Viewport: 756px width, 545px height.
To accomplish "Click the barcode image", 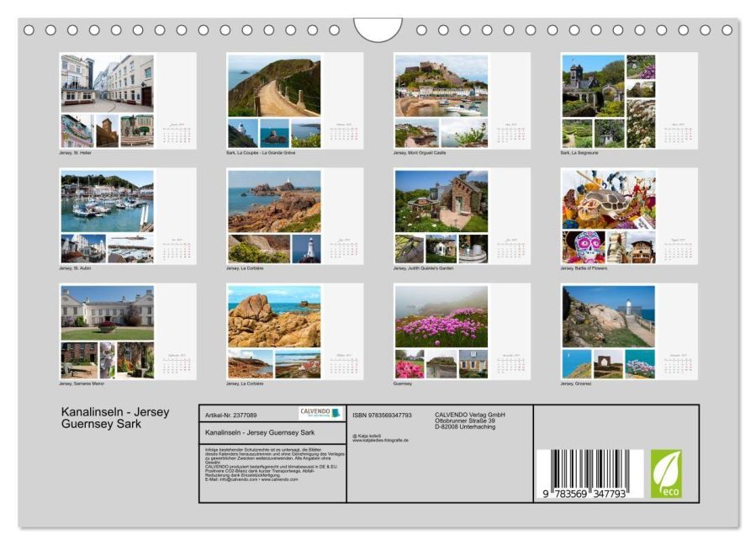I will tap(589, 474).
